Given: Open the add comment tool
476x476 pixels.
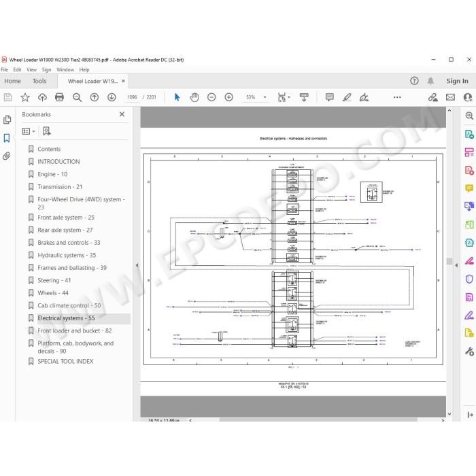Looking at the screenshot, I should pyautogui.click(x=329, y=97).
